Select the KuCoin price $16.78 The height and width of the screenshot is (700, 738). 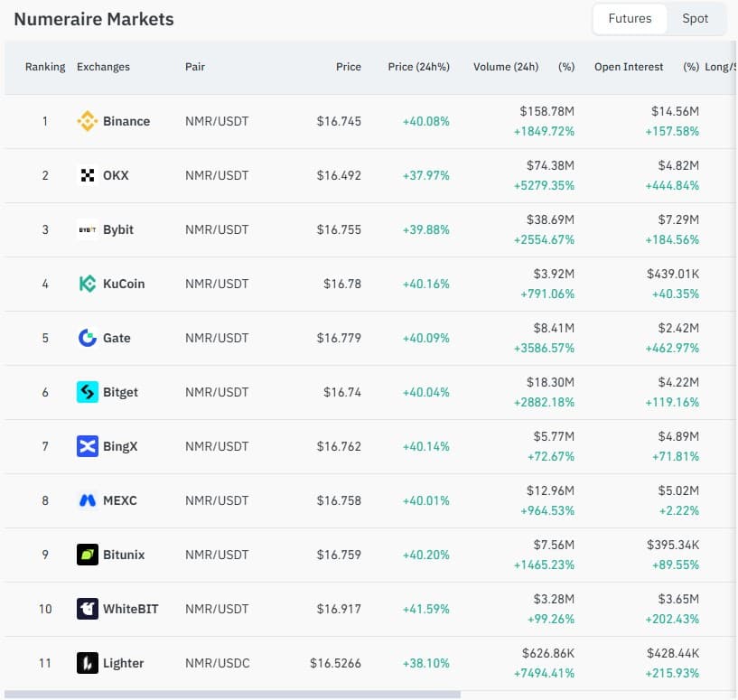click(x=342, y=284)
